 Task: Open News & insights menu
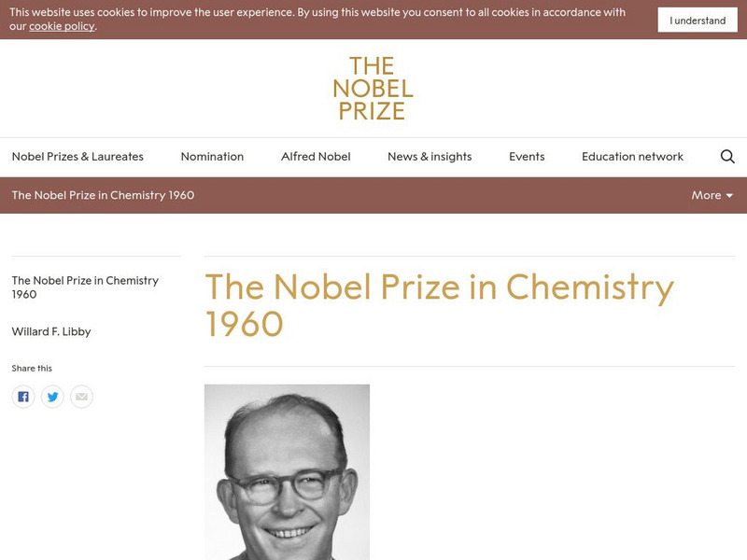click(430, 157)
